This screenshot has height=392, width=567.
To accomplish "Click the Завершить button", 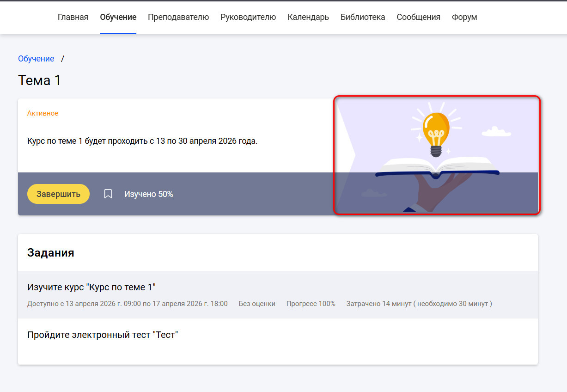I will [x=58, y=194].
